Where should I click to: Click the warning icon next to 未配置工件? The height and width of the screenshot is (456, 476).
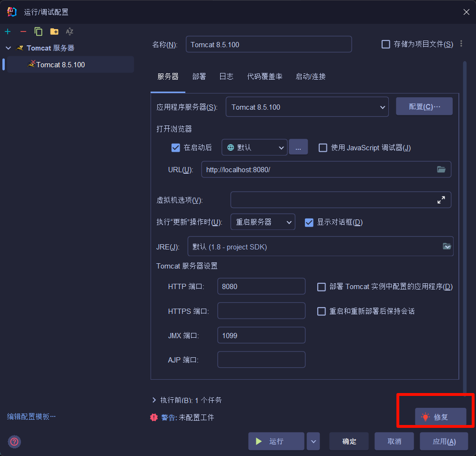154,417
